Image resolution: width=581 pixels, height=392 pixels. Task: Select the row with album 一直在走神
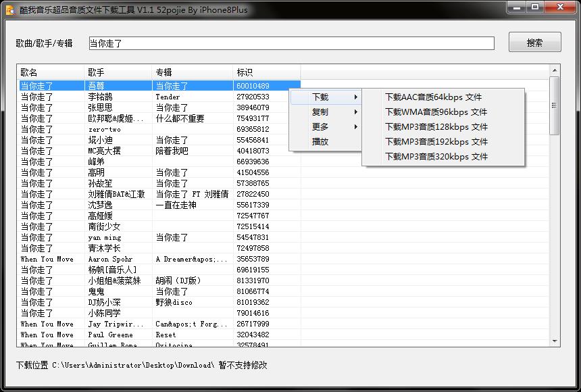click(159, 205)
